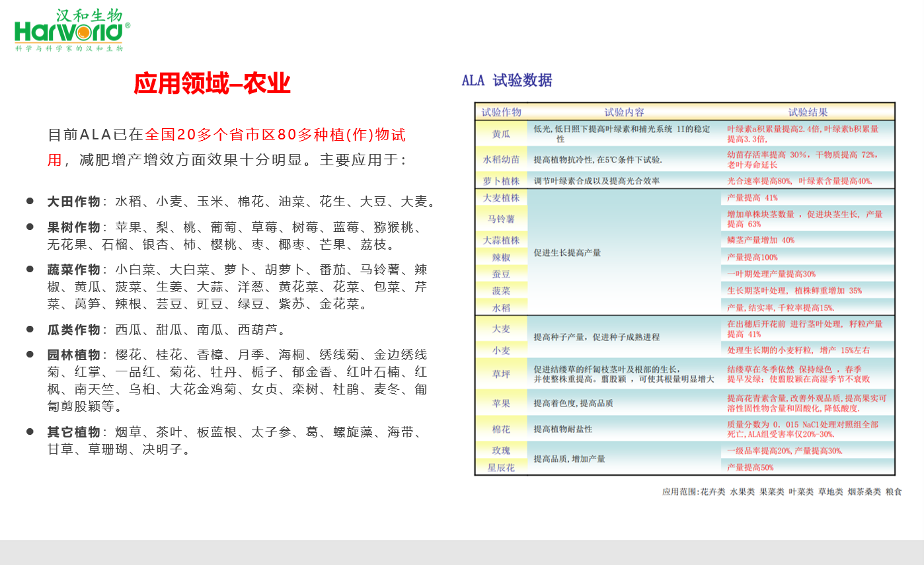The image size is (924, 565).
Task: Select the 试验作物 column header
Action: pyautogui.click(x=501, y=112)
